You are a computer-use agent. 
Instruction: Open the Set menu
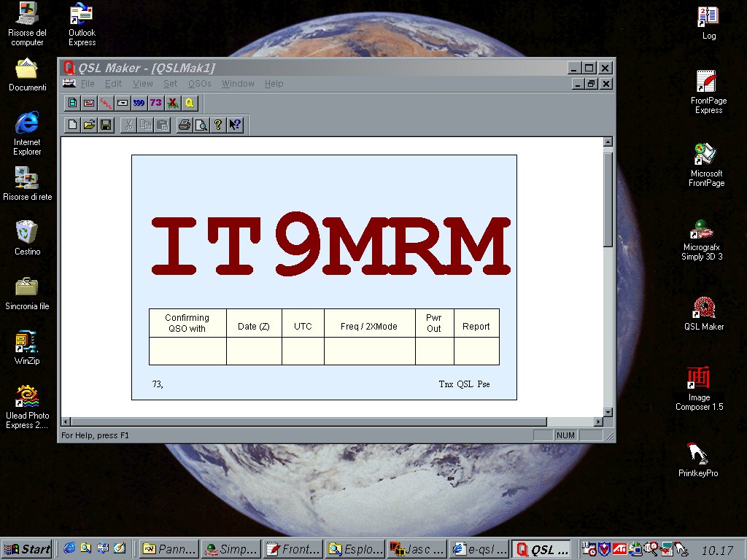pos(170,84)
